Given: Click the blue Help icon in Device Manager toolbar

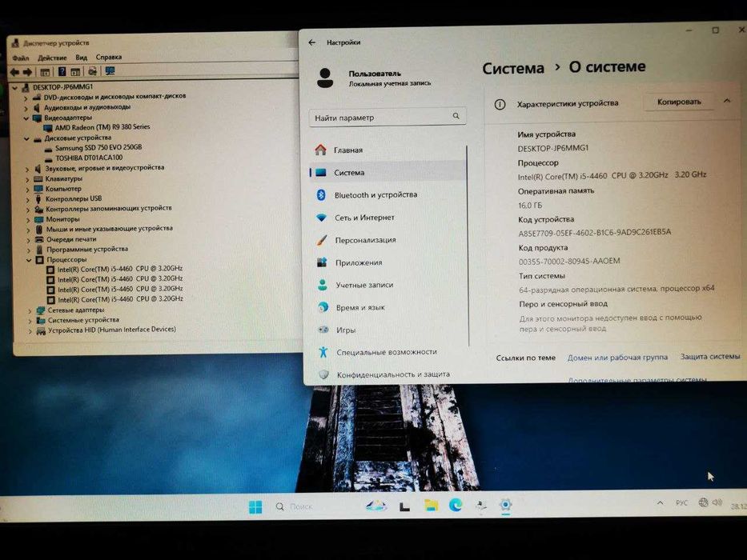Looking at the screenshot, I should click(x=62, y=71).
